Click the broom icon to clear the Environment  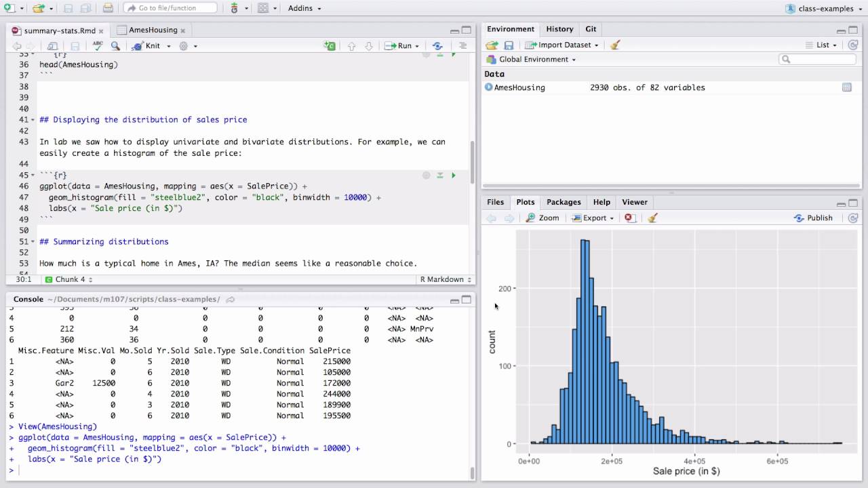(614, 44)
